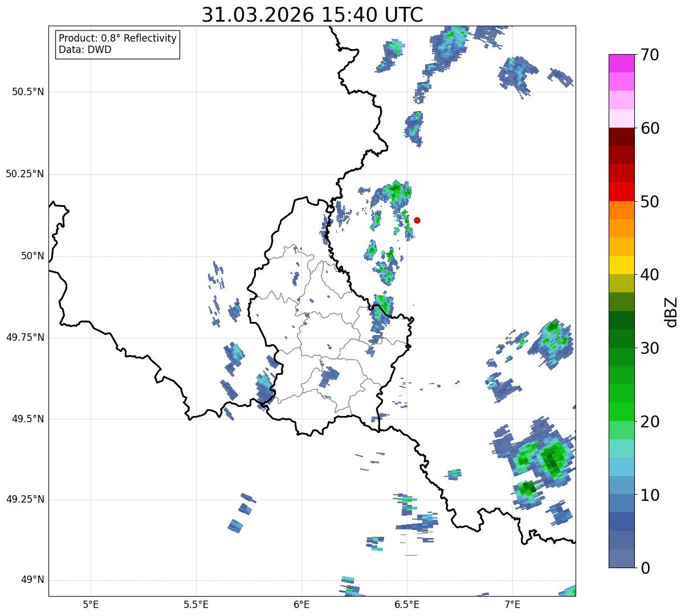
Task: Select the 50.25°N latitude label
Action: click(x=25, y=174)
